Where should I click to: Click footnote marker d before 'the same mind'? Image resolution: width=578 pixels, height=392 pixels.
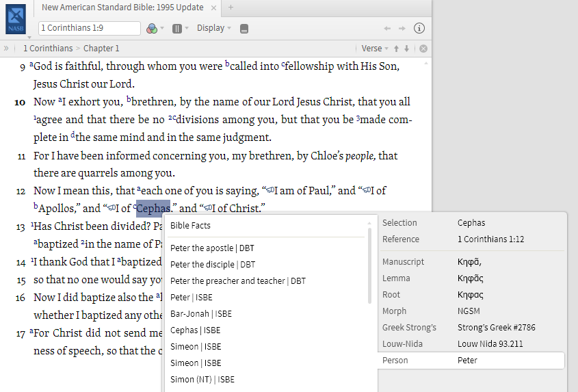[73, 135]
